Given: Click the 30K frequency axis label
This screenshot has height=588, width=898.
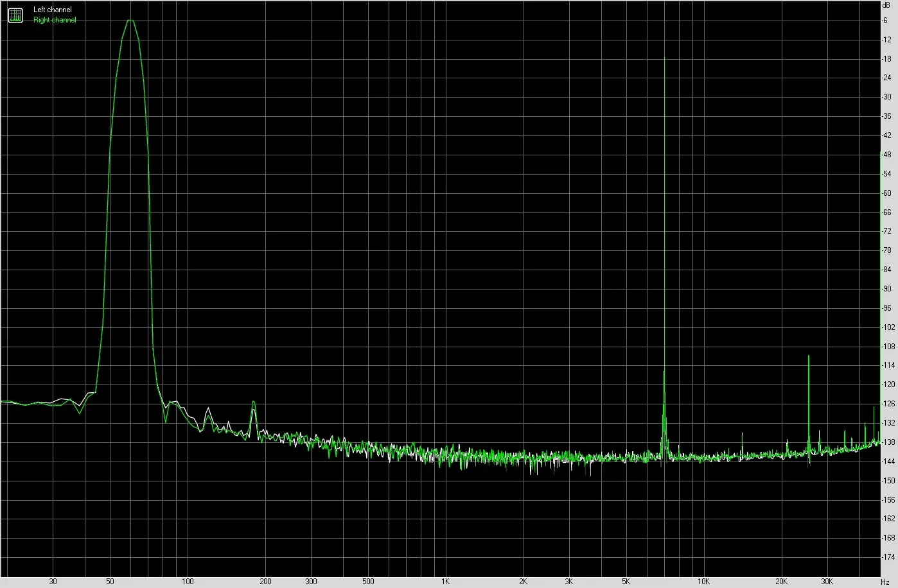Looking at the screenshot, I should (x=827, y=582).
